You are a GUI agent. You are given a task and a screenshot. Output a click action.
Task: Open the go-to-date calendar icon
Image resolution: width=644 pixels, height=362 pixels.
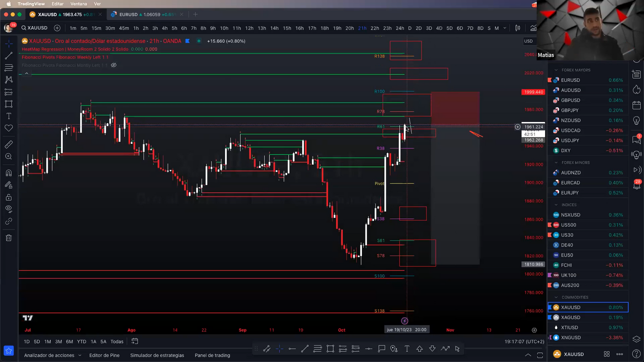coord(135,342)
